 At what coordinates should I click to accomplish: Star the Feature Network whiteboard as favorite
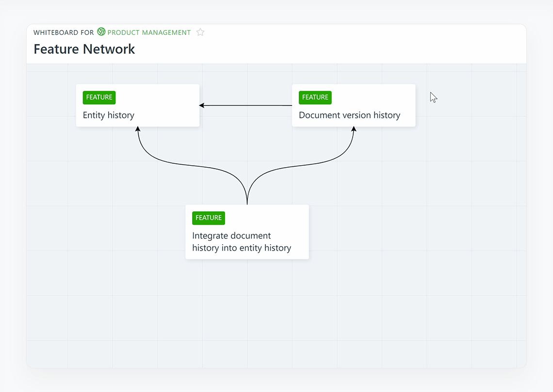point(200,32)
